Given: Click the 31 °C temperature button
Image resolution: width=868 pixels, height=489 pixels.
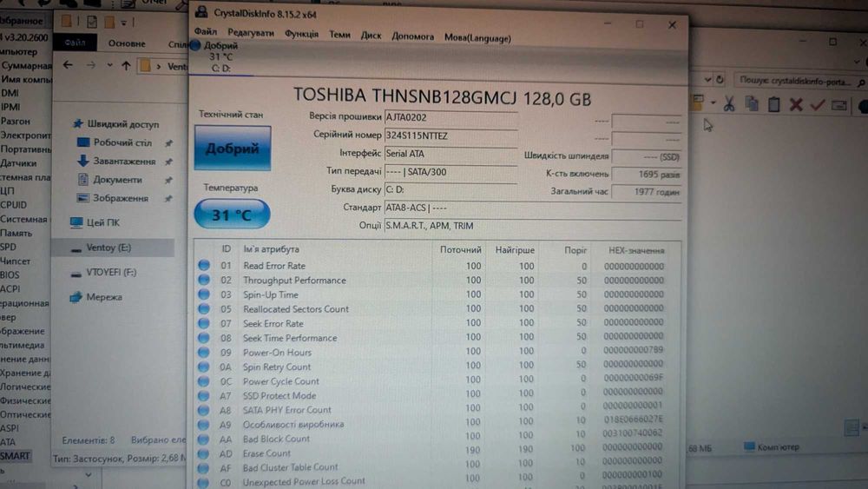Looking at the screenshot, I should [232, 214].
